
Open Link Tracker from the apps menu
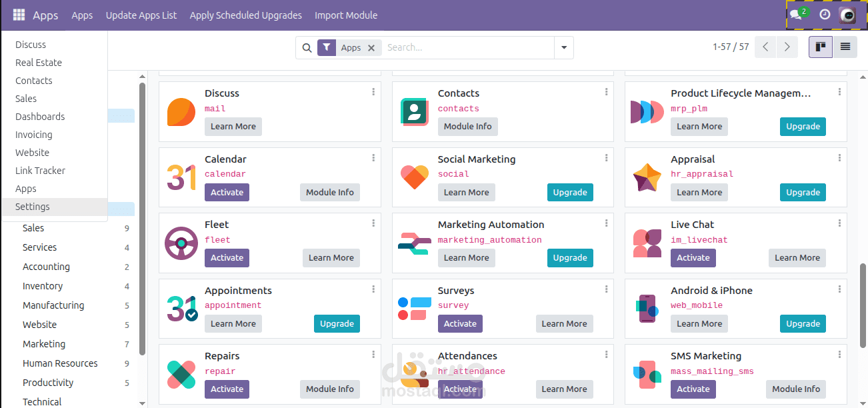pos(54,171)
